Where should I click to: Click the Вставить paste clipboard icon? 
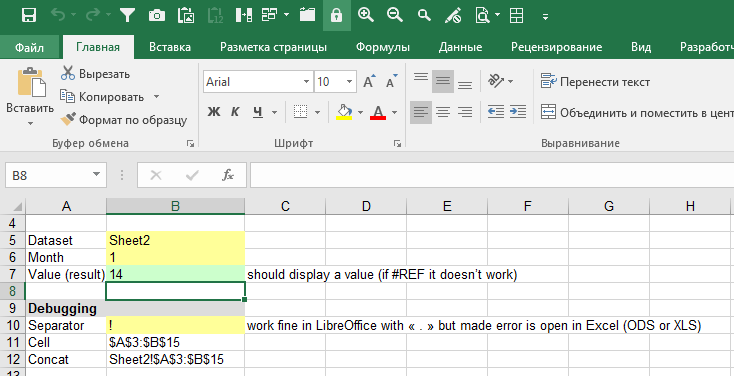point(31,82)
